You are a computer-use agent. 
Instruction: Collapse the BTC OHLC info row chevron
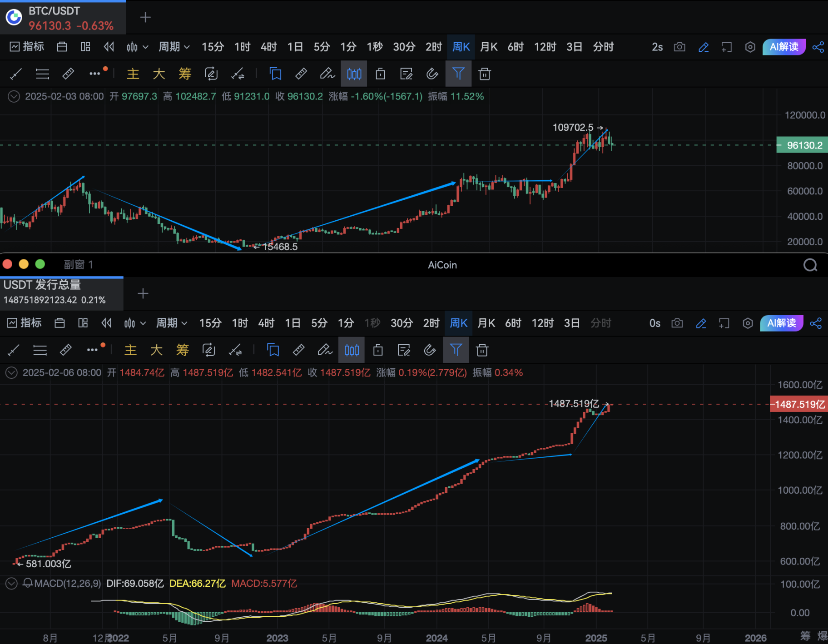[14, 96]
